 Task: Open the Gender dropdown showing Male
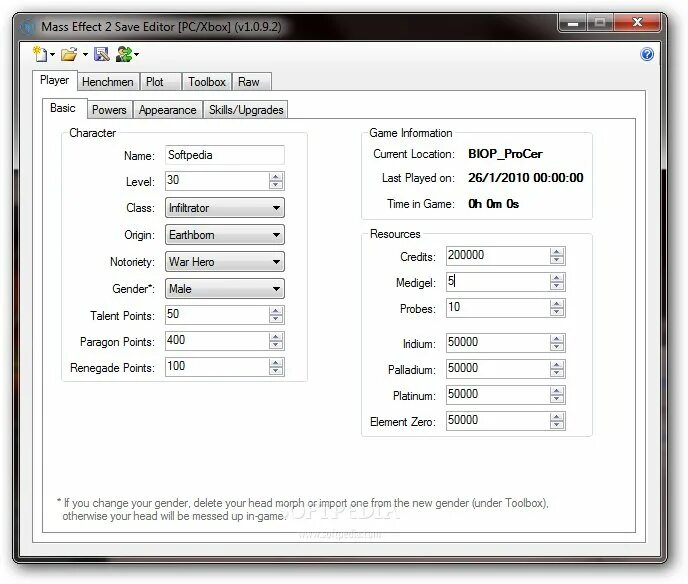click(225, 289)
